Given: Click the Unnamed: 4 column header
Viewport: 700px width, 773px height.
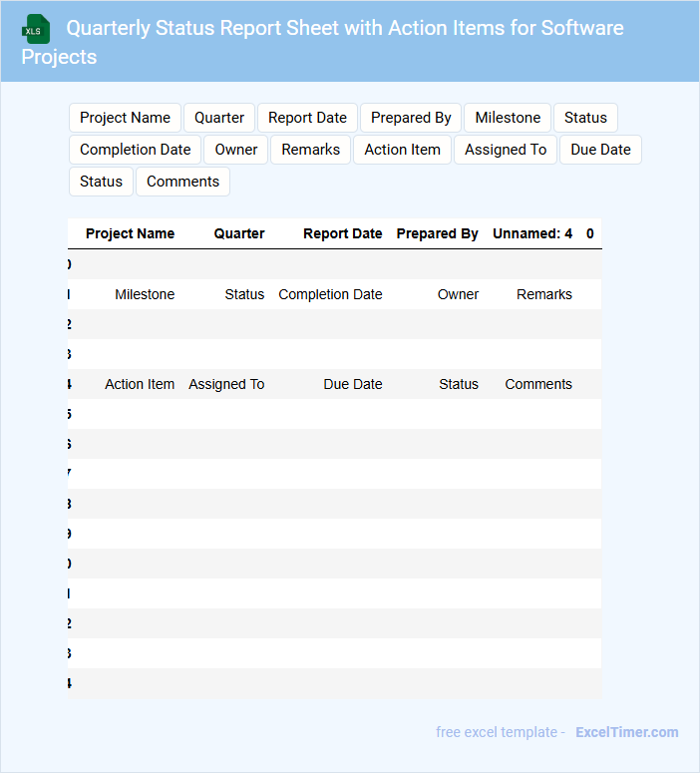Looking at the screenshot, I should (532, 233).
